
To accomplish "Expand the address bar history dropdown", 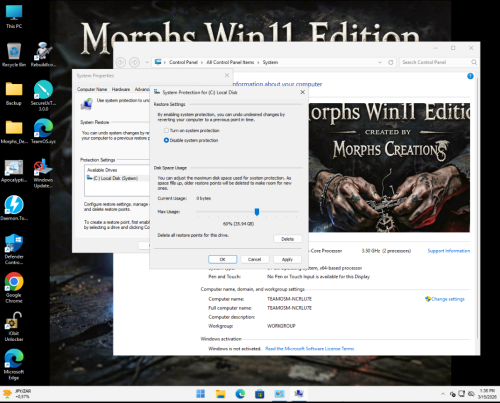I will coord(380,62).
